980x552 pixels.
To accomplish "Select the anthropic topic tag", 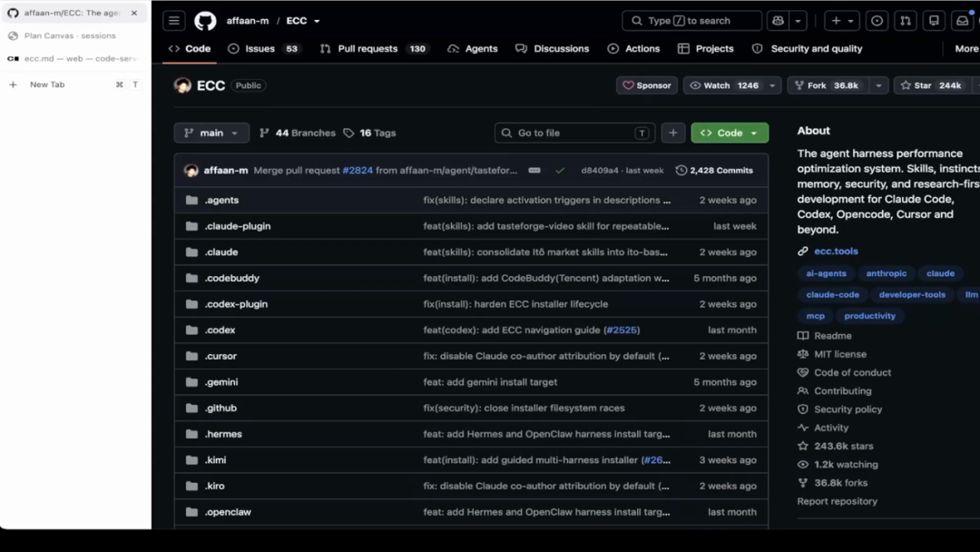I will click(x=887, y=274).
